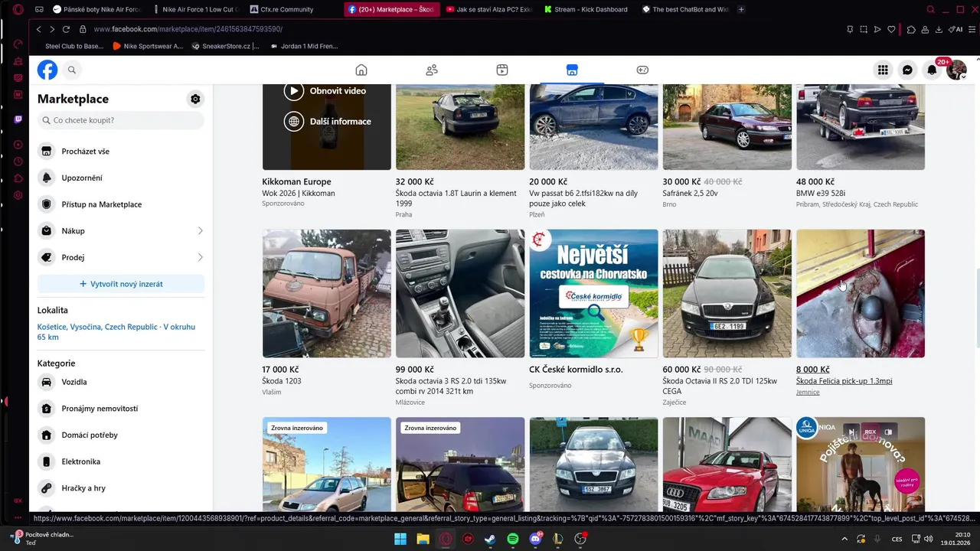Select Hračky a hry category

point(121,488)
